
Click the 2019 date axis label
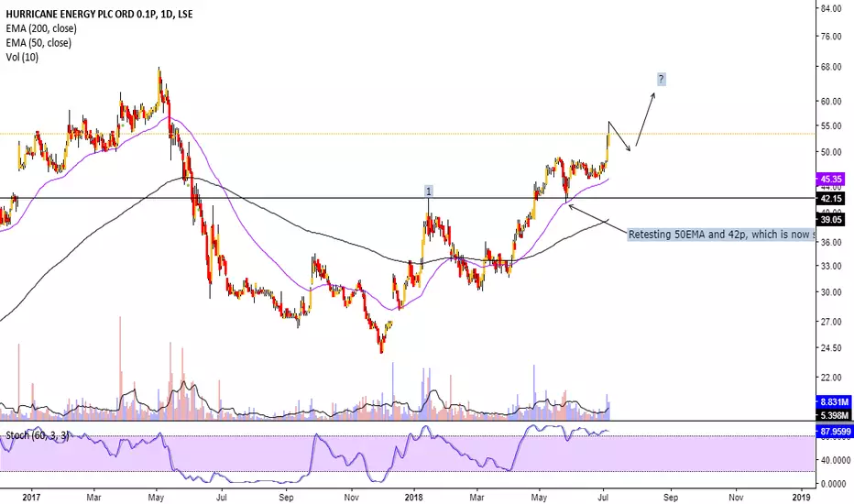(801, 497)
